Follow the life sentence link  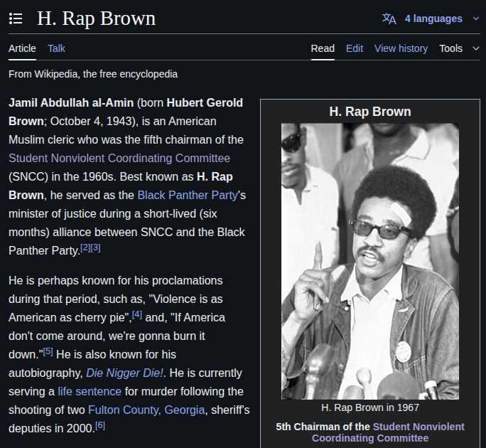pyautogui.click(x=90, y=392)
